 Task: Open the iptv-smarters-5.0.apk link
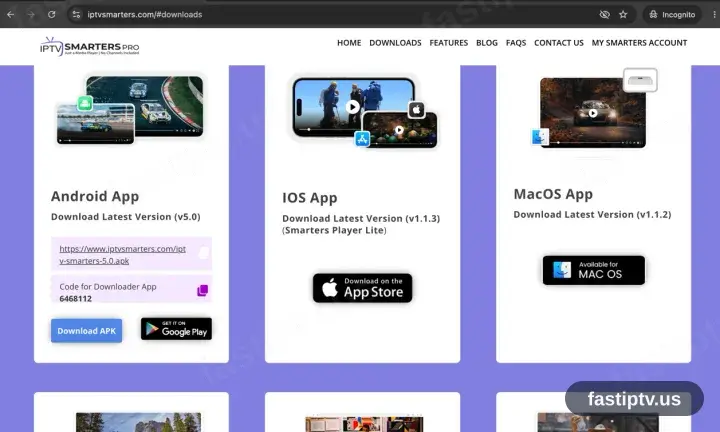[123, 255]
